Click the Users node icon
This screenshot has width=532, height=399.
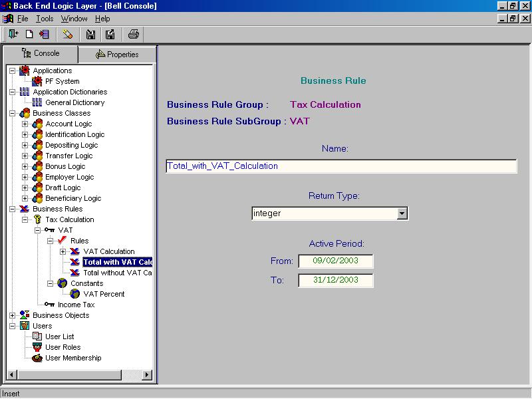tap(25, 326)
